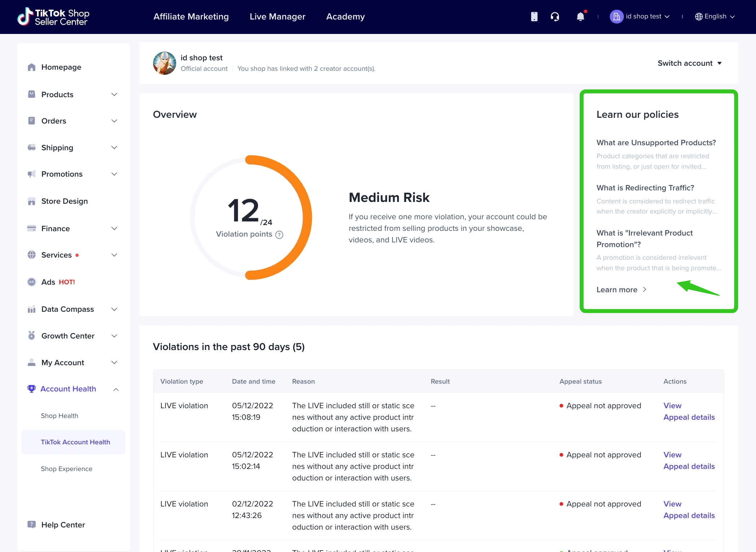Click the violation points help question icon

click(279, 235)
